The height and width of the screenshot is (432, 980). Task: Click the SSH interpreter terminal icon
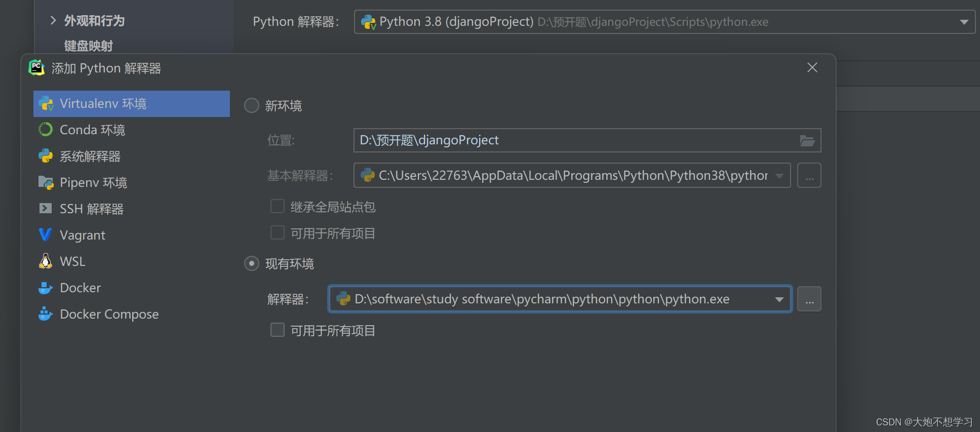pyautogui.click(x=46, y=208)
